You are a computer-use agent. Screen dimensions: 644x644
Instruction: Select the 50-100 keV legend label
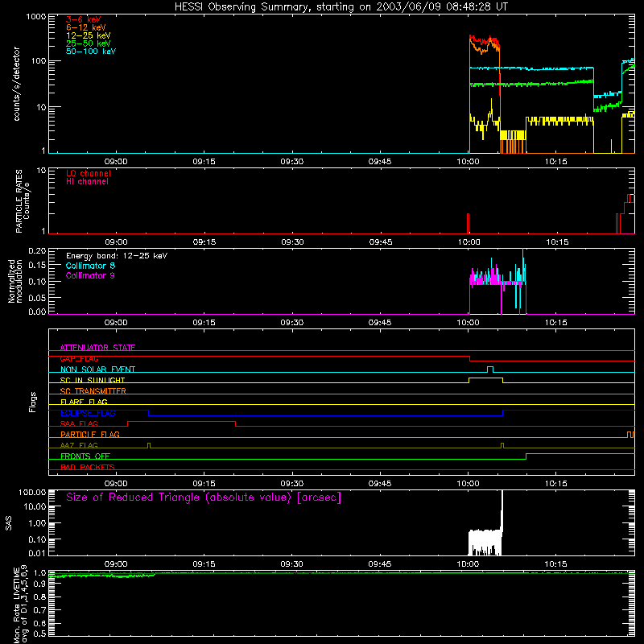tap(91, 52)
